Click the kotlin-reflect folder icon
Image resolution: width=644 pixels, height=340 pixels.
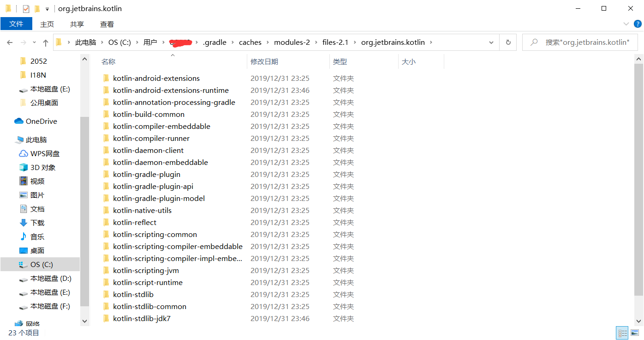click(106, 222)
